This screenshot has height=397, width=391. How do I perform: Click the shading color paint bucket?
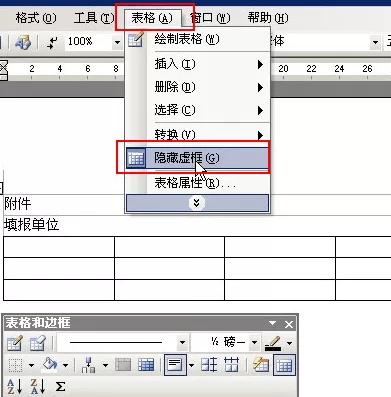49,365
